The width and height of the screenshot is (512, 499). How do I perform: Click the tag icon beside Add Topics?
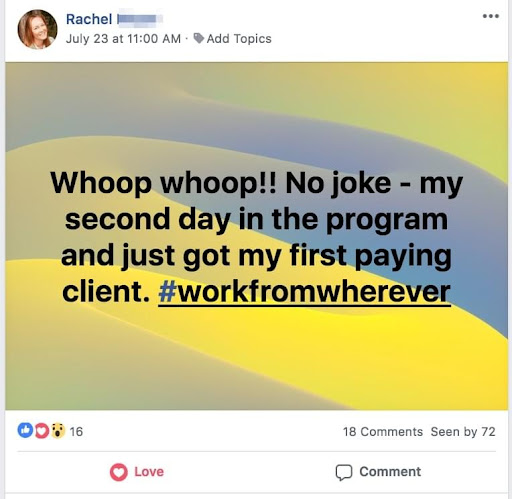pos(199,39)
